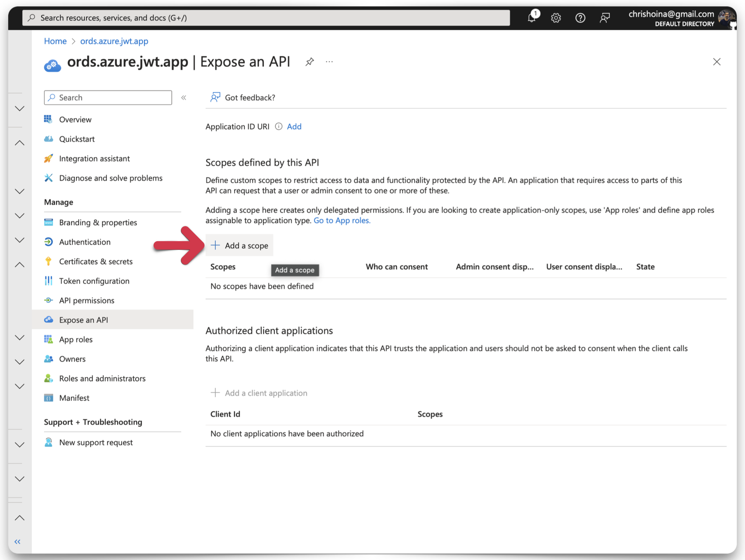Expand the topmost collapsed left rail section
This screenshot has width=745, height=560.
coord(19,108)
